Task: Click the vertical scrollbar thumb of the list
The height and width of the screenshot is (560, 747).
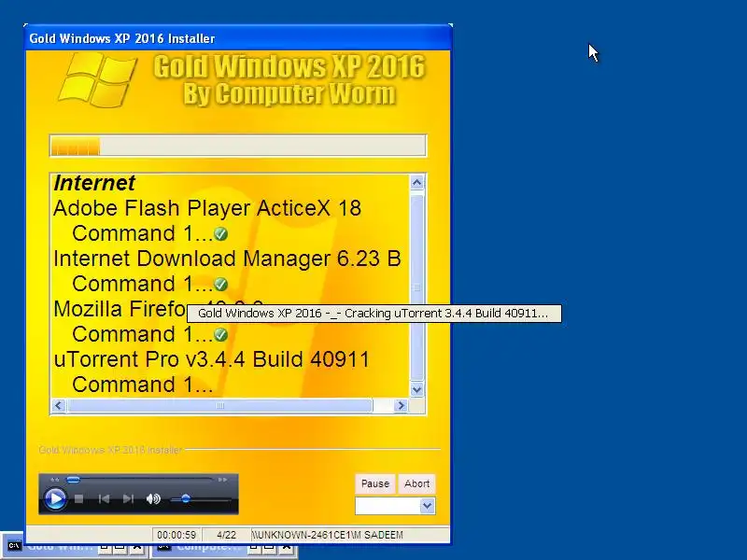Action: 416,287
